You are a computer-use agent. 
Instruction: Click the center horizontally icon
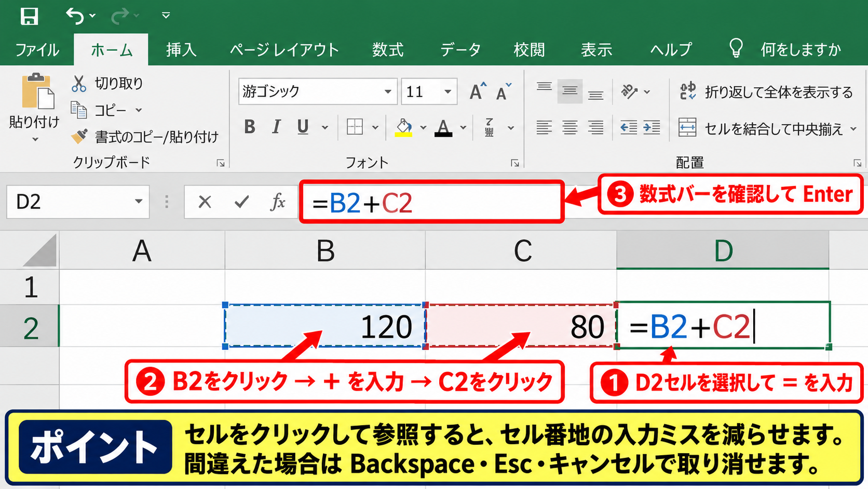pyautogui.click(x=570, y=127)
